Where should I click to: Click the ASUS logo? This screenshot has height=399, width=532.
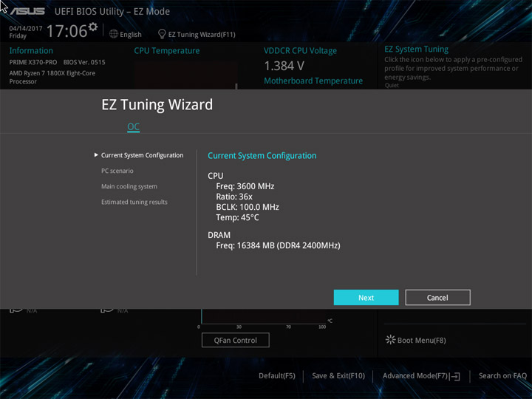point(27,11)
